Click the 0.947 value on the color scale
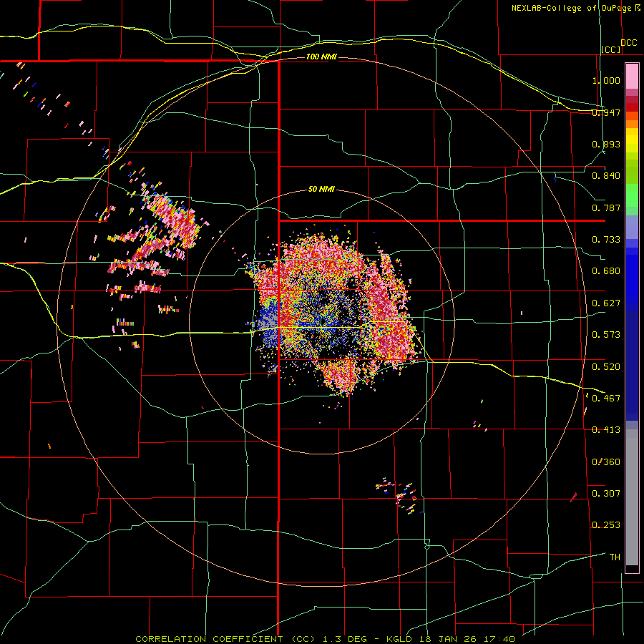 606,112
